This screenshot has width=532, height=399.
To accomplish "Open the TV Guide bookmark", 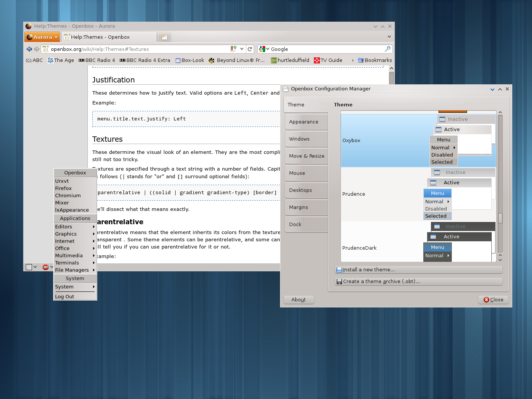I will pyautogui.click(x=328, y=60).
